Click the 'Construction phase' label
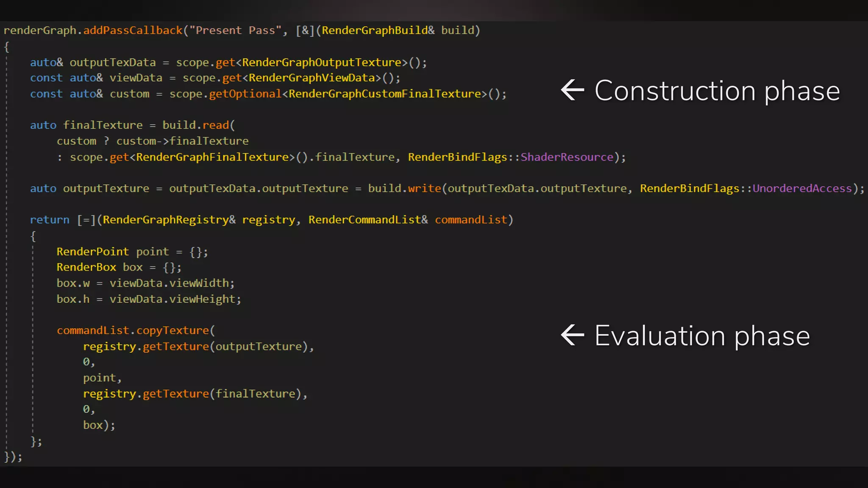This screenshot has width=868, height=488. click(717, 91)
